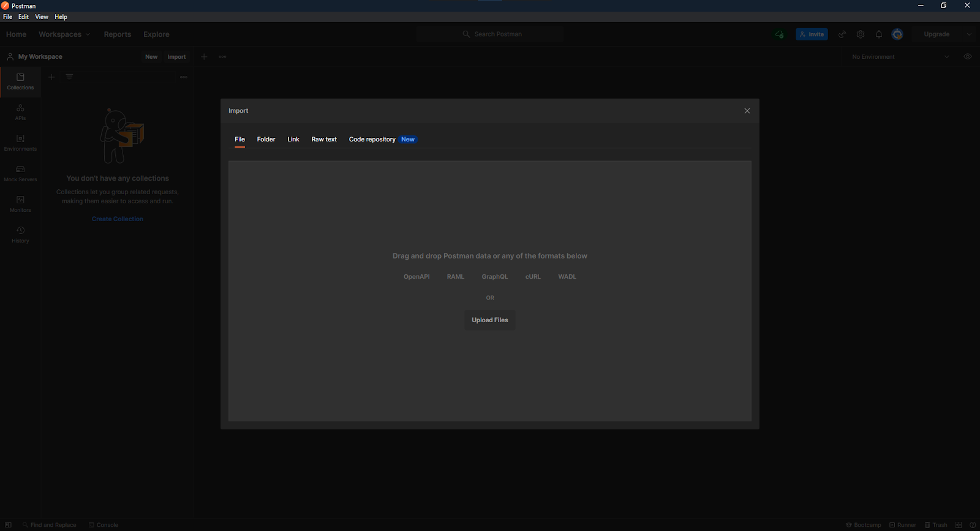Open the Monitors sidebar panel

click(20, 205)
